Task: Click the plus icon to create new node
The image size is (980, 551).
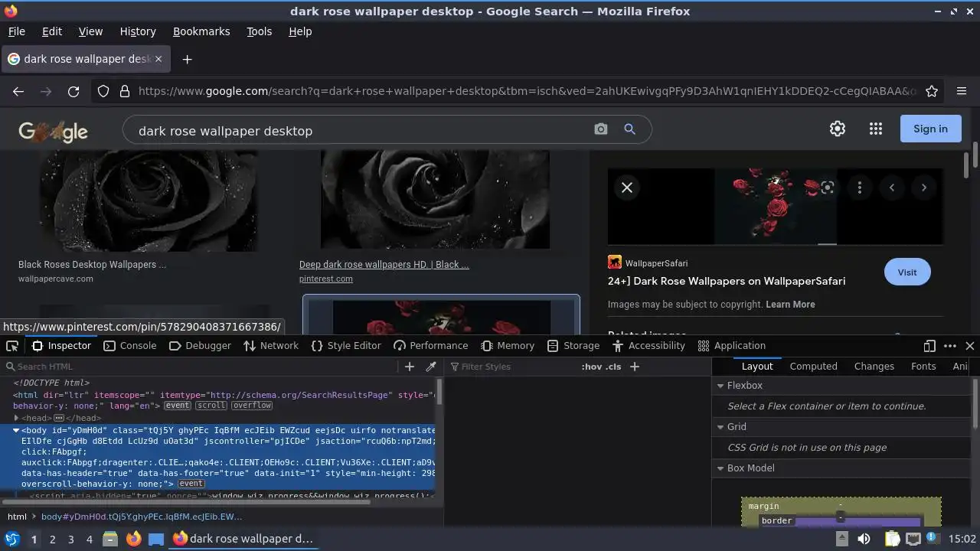Action: point(410,367)
